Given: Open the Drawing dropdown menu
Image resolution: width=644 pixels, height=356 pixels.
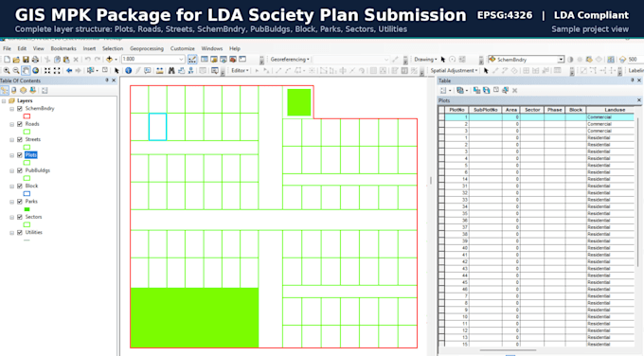Looking at the screenshot, I should coord(425,60).
